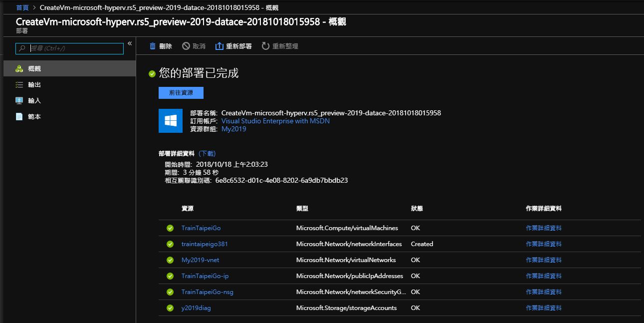Open 作業詳細資料 for My2019-vnet row
The height and width of the screenshot is (323, 644).
click(x=544, y=260)
